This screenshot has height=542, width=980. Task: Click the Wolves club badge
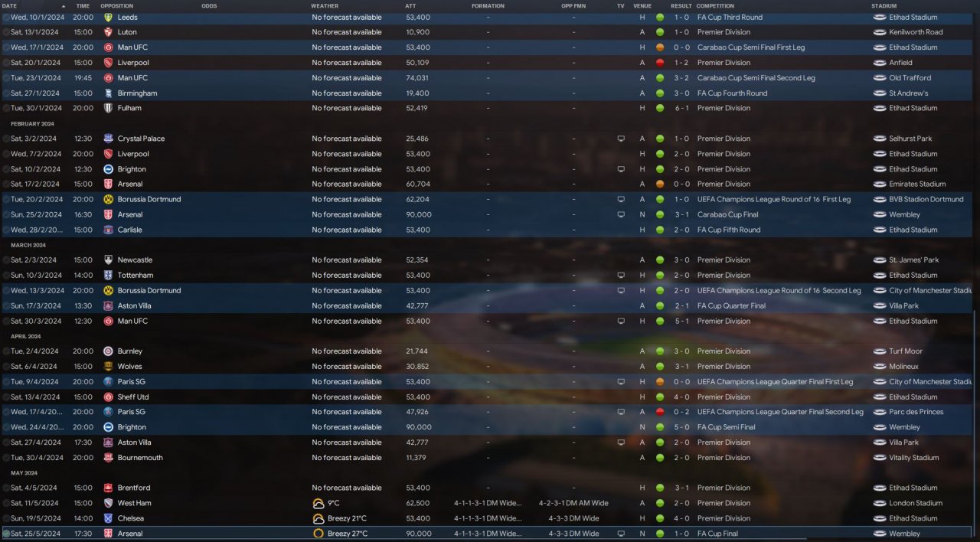click(108, 367)
